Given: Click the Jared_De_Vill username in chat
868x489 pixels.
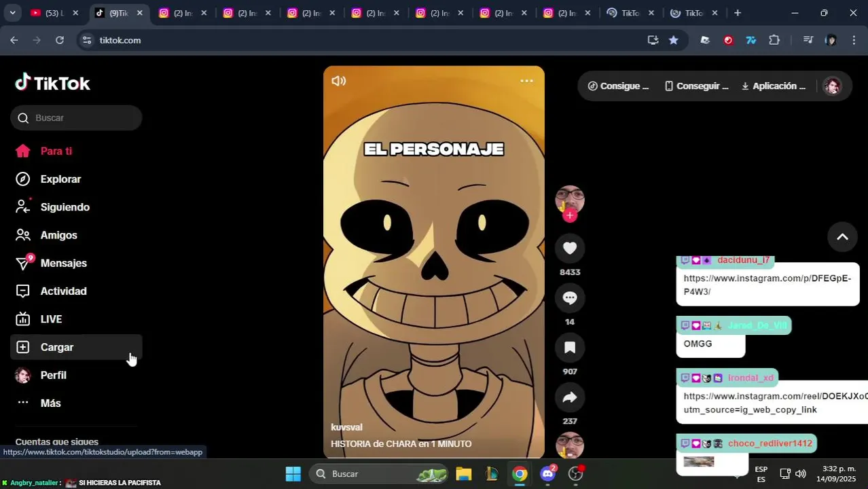Looking at the screenshot, I should (757, 325).
